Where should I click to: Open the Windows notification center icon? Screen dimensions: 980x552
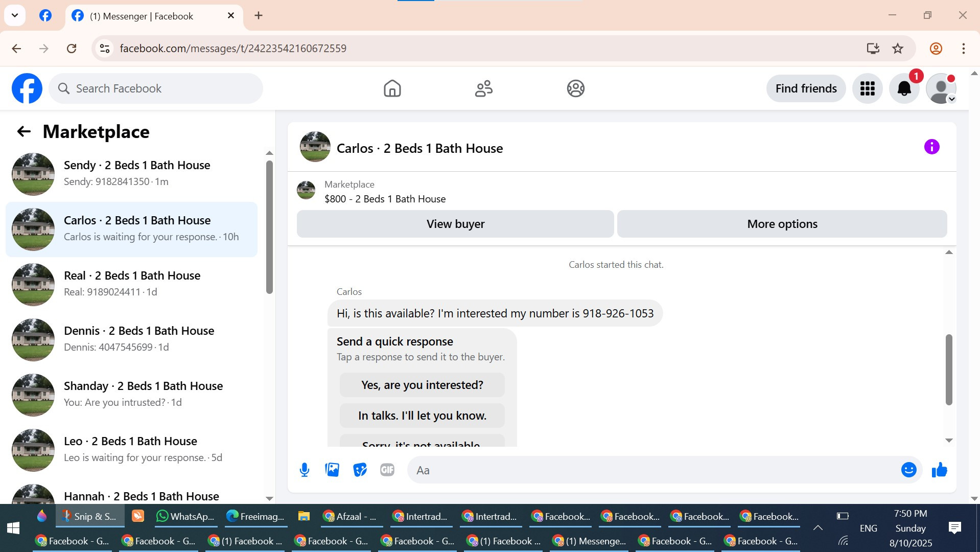[954, 528]
